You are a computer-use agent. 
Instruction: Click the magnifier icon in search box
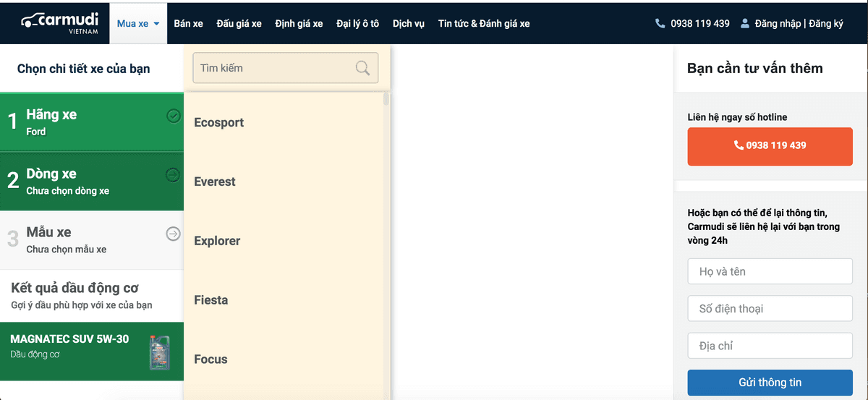pos(363,68)
